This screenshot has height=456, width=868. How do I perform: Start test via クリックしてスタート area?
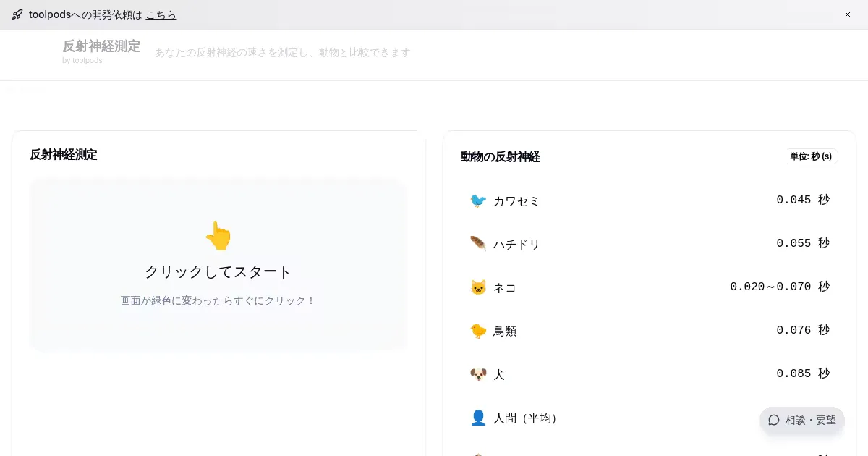pos(218,272)
